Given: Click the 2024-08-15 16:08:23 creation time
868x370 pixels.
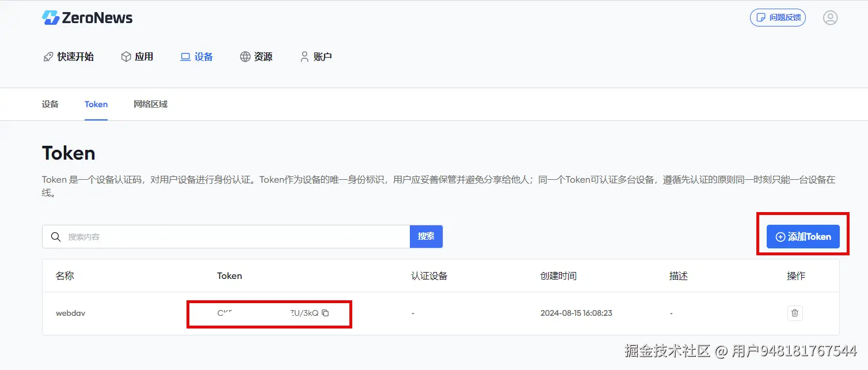Looking at the screenshot, I should (x=576, y=313).
